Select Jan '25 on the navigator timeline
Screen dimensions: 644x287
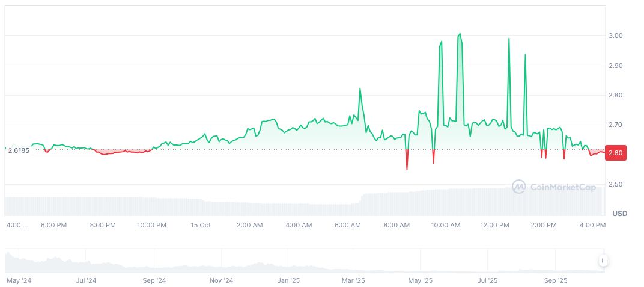(289, 280)
